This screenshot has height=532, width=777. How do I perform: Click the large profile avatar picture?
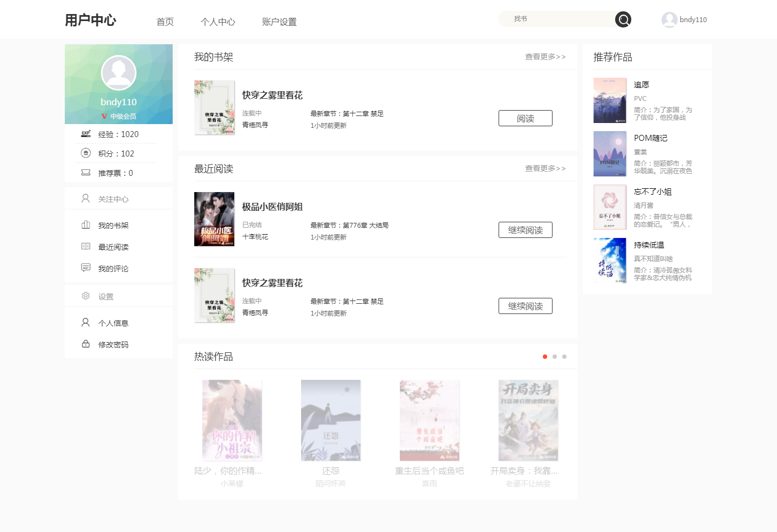coord(119,73)
